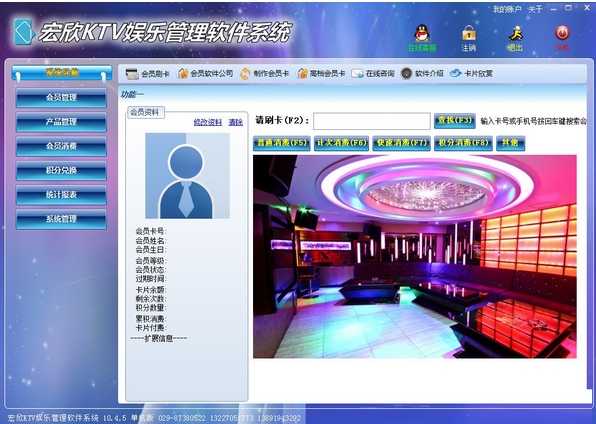Open 在线咨询 envelope toolbar item
The width and height of the screenshot is (596, 424).
372,73
